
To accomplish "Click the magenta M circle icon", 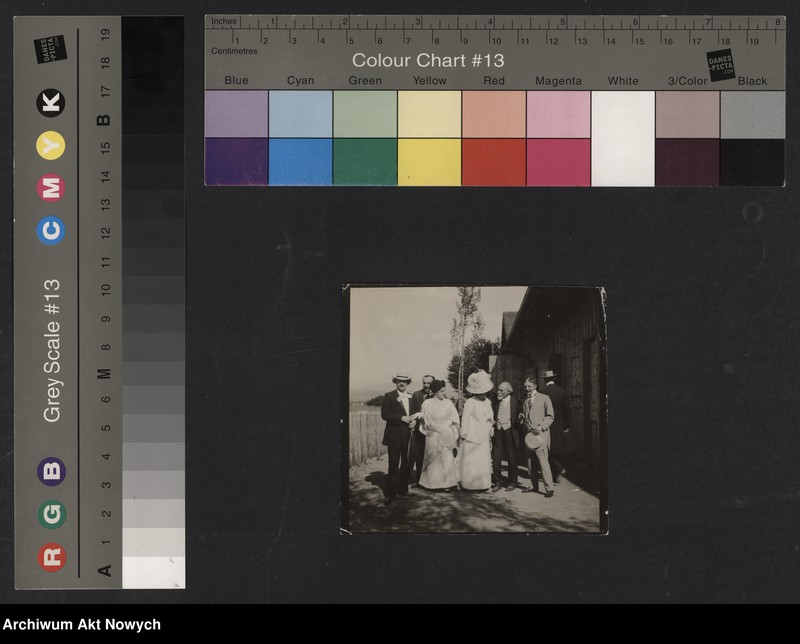I will coord(51,188).
